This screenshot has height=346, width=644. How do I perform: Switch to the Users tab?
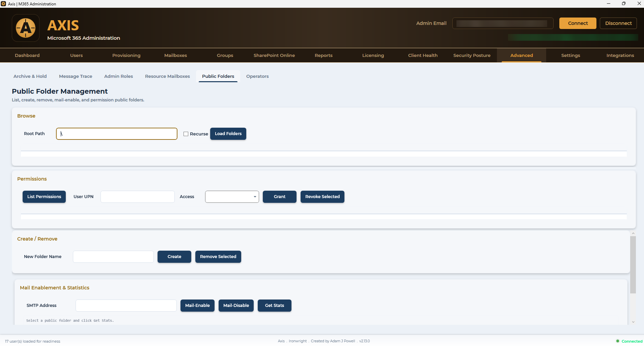(x=77, y=55)
